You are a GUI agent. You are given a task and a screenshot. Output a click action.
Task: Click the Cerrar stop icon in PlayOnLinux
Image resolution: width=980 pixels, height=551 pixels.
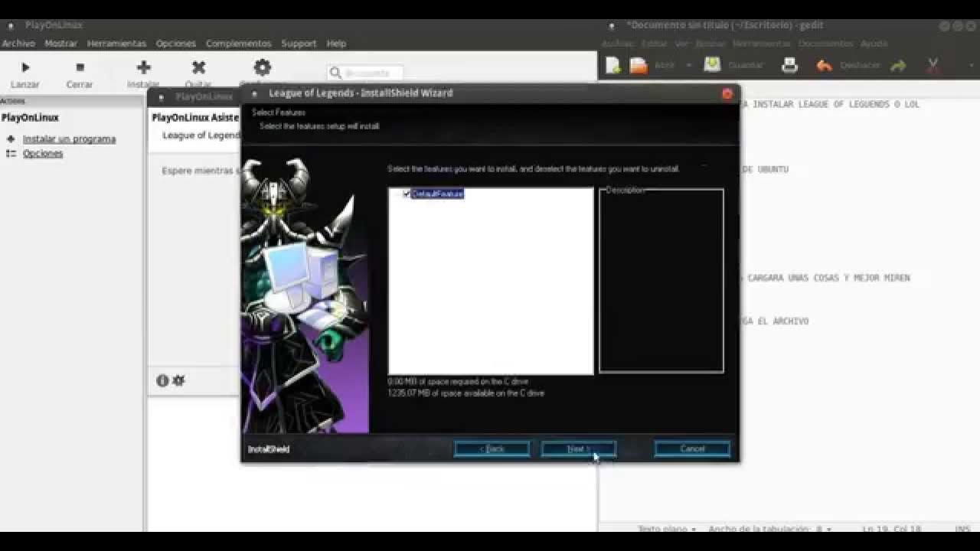80,68
